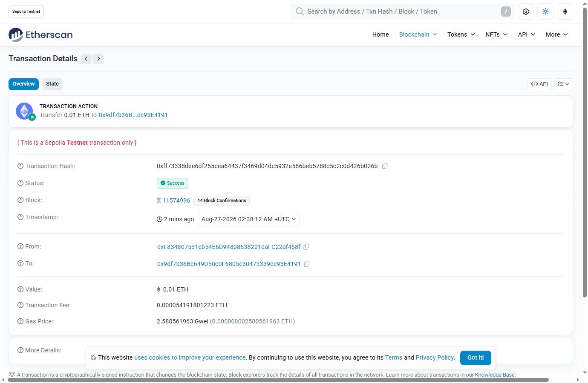This screenshot has width=588, height=383.
Task: Expand the API menu
Action: pyautogui.click(x=527, y=34)
